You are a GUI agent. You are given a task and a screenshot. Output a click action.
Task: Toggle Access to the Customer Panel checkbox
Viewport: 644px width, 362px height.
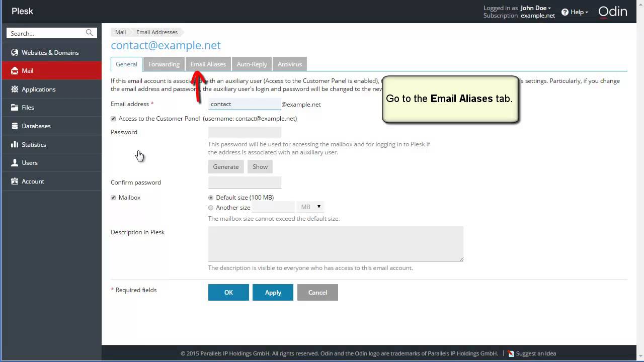click(x=113, y=119)
